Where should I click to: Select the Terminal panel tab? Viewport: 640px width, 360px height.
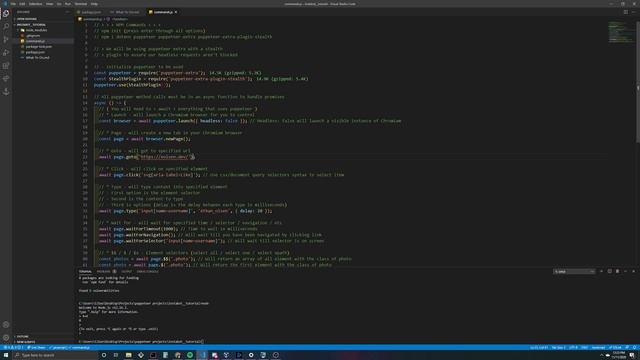point(85,271)
